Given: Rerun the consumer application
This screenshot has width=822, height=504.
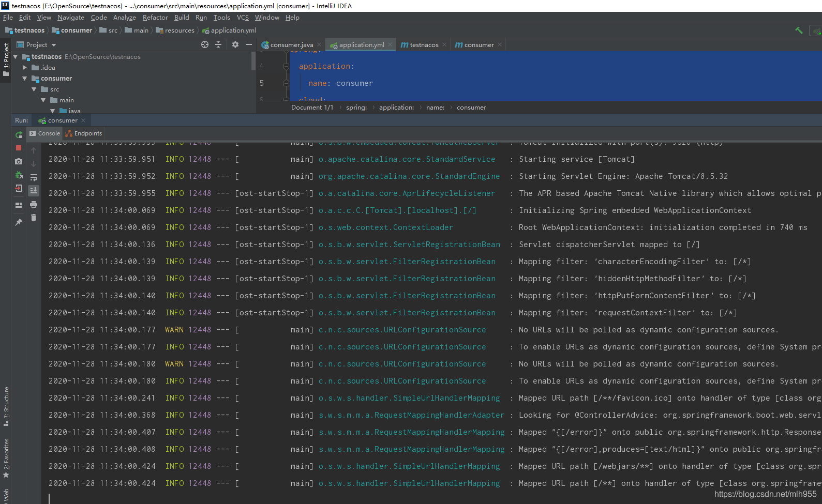Looking at the screenshot, I should tap(19, 134).
